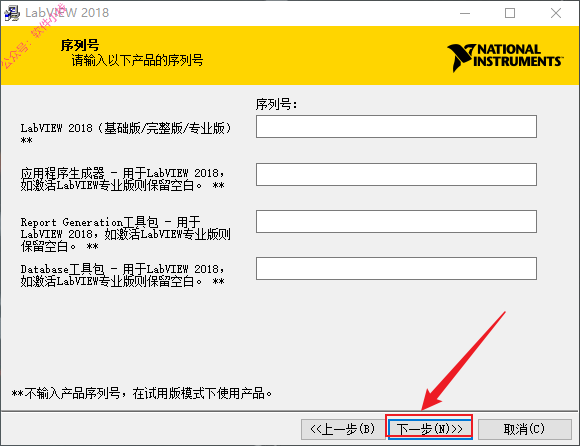
Task: Maximize the LabVIEW 2018 installer window
Action: (x=510, y=13)
